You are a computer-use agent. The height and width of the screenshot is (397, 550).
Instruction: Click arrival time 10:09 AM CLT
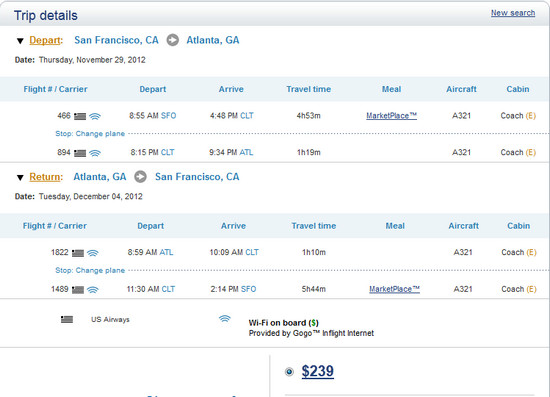coord(234,253)
